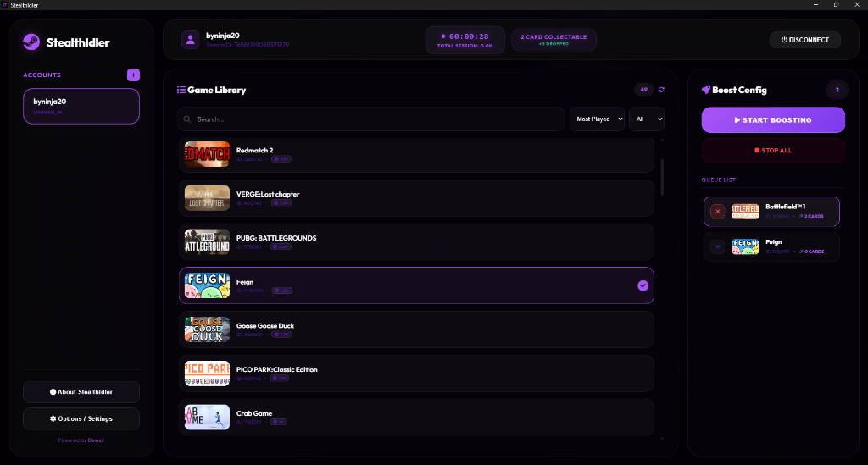Click the session timer display
This screenshot has width=868, height=465.
[465, 40]
